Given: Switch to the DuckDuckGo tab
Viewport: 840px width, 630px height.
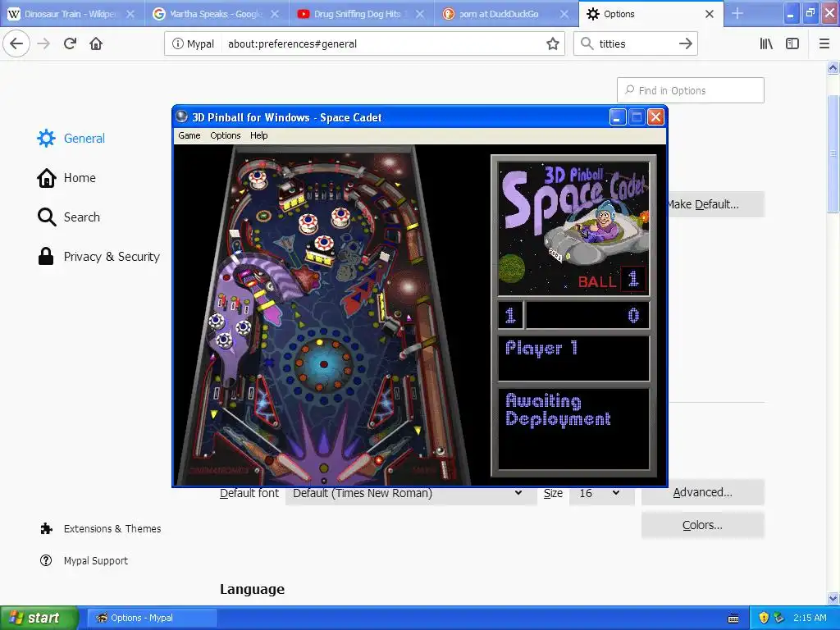Looking at the screenshot, I should [x=506, y=14].
